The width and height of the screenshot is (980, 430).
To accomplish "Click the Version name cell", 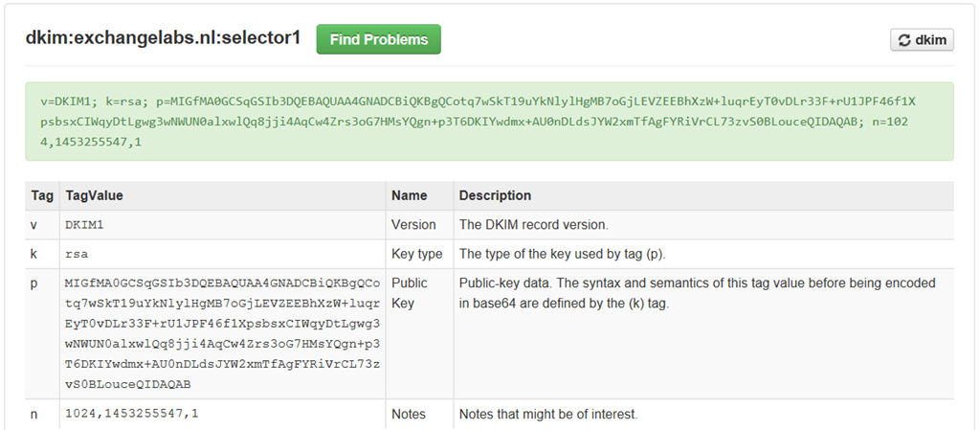I will click(x=413, y=225).
